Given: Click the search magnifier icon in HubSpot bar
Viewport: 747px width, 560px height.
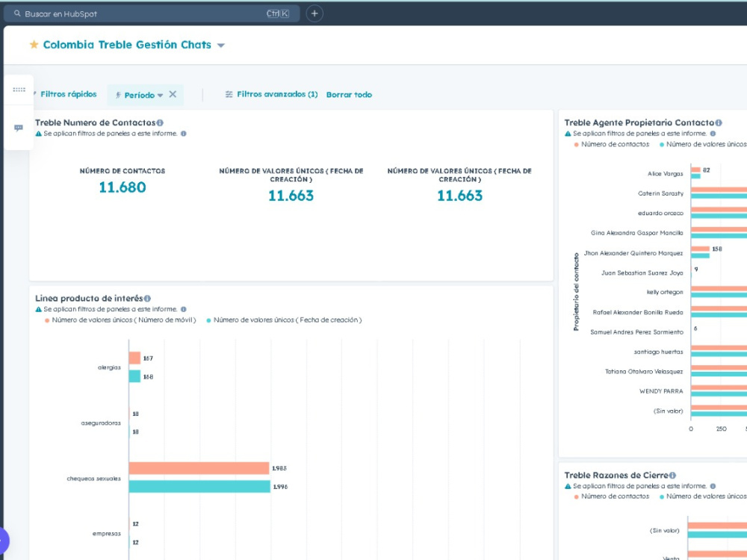Looking at the screenshot, I should (x=17, y=13).
